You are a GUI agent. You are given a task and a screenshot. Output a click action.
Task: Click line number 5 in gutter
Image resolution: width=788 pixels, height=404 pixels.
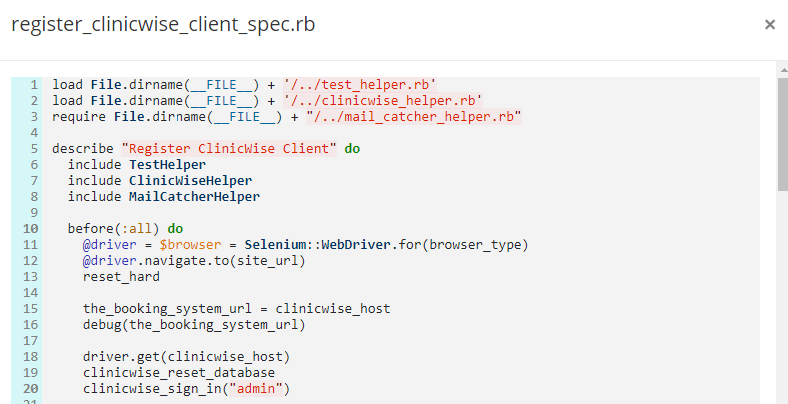(x=34, y=149)
